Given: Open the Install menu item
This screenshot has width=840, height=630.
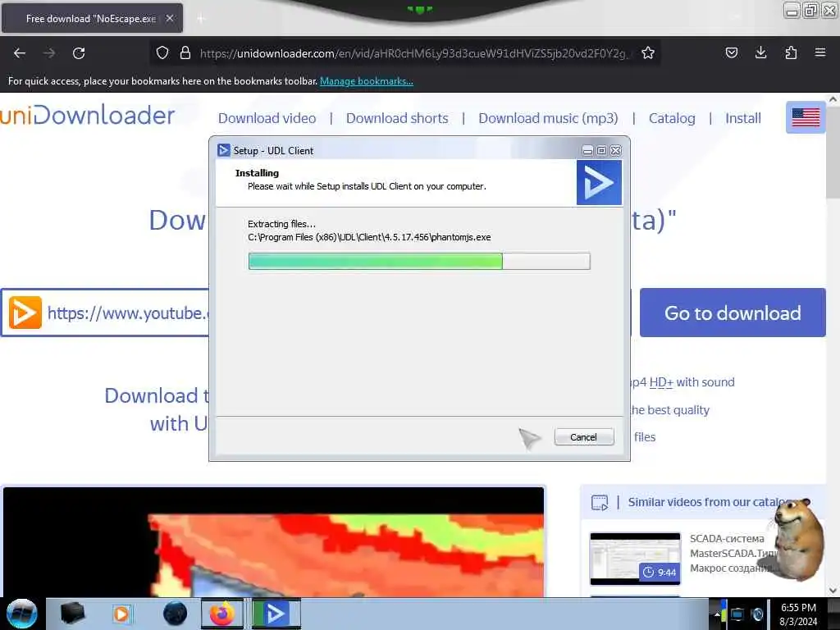Looking at the screenshot, I should click(x=743, y=118).
